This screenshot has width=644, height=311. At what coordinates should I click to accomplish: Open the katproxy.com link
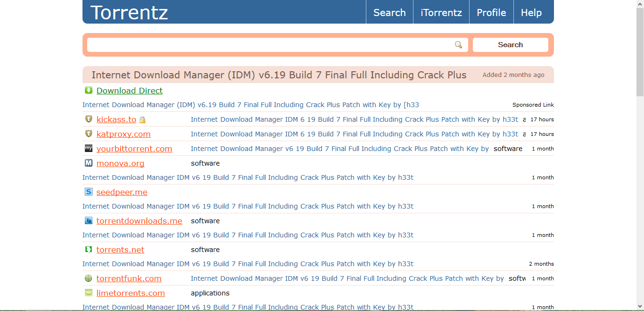(124, 134)
